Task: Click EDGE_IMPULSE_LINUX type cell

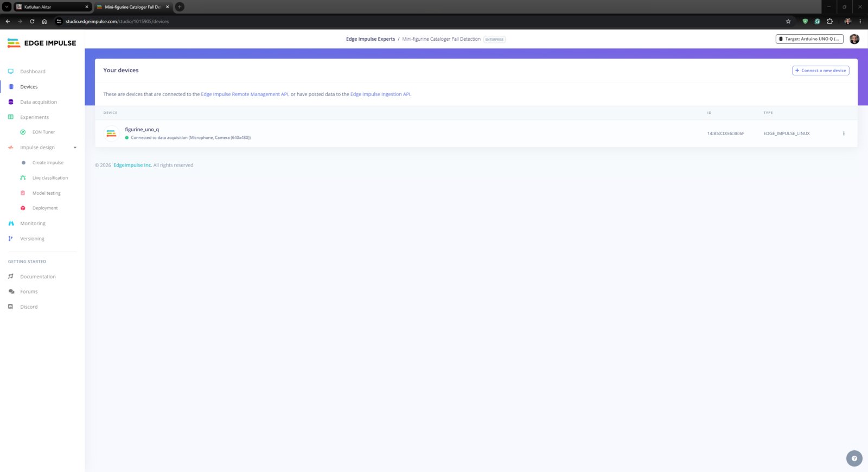Action: [786, 133]
